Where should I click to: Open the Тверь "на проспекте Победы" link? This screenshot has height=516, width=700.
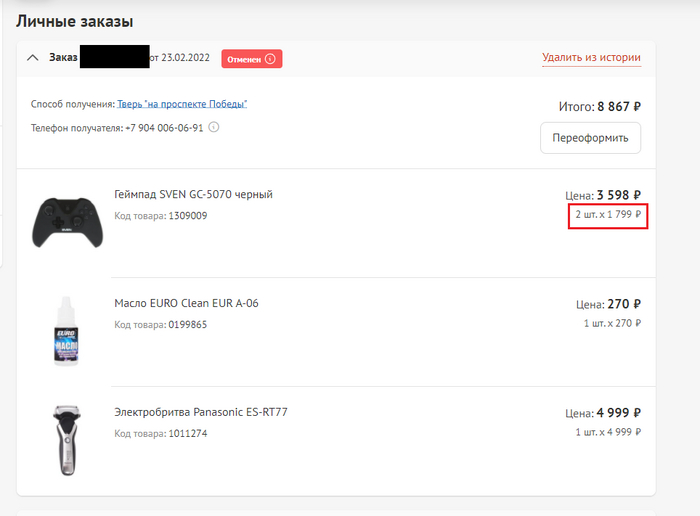point(182,104)
